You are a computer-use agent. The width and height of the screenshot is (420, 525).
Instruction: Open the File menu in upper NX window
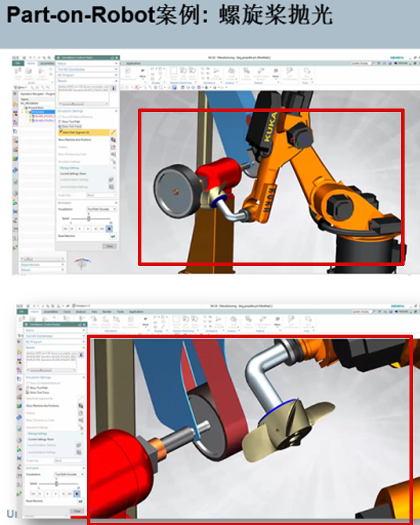tap(18, 64)
